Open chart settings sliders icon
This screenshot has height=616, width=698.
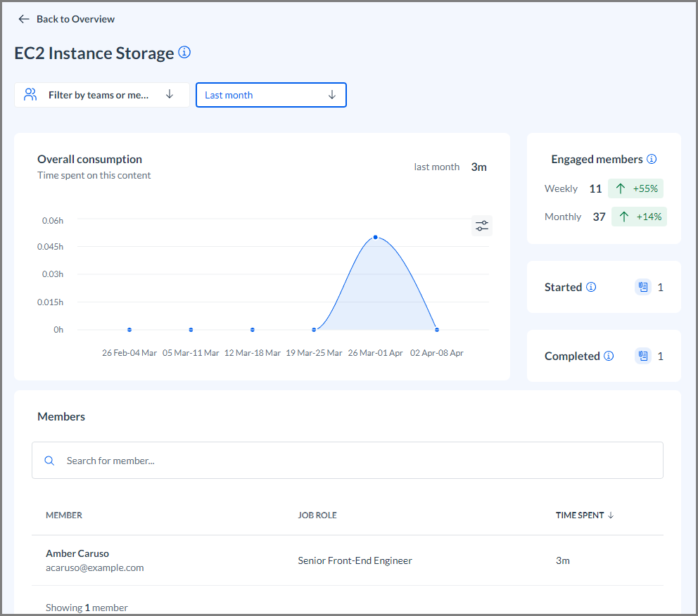point(482,226)
